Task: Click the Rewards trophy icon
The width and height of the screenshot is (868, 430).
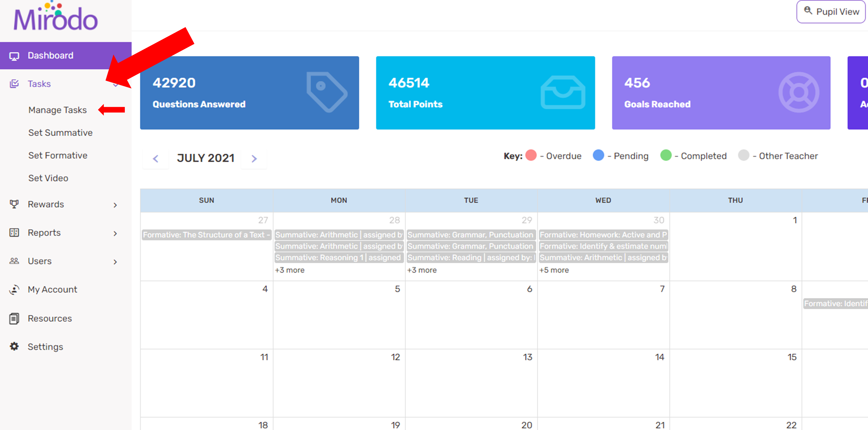Action: coord(14,204)
